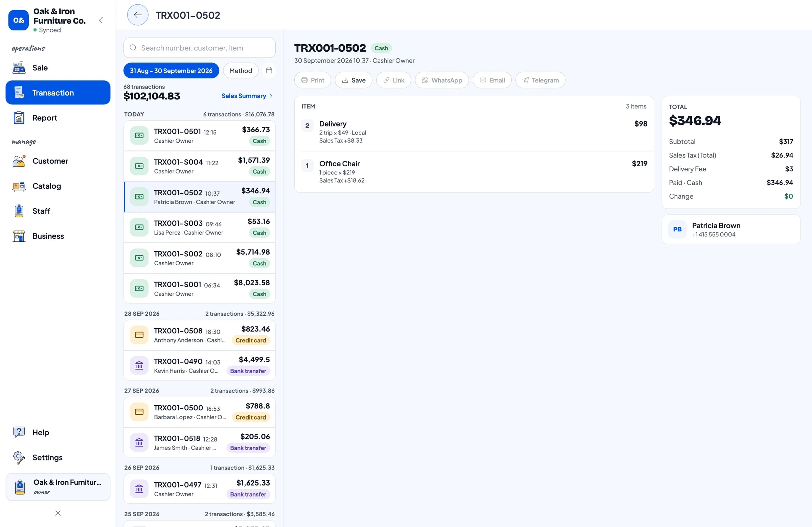Share the receipt via WhatsApp
Viewport: 812px width, 527px height.
442,80
